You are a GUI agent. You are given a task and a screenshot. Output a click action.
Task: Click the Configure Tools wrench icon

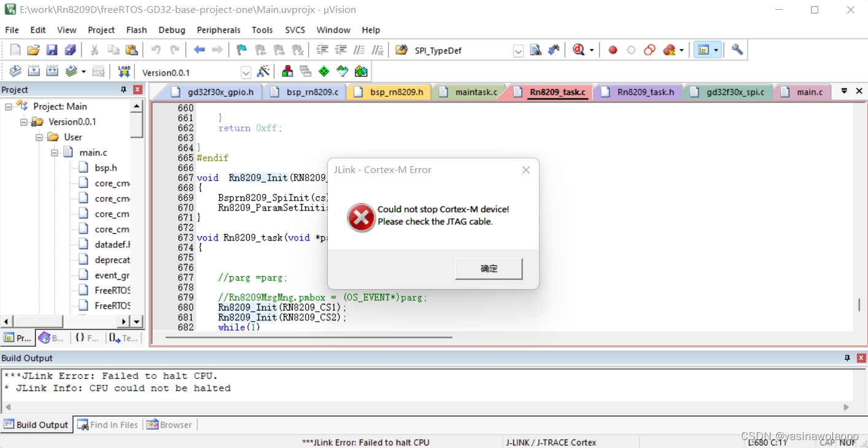click(736, 50)
